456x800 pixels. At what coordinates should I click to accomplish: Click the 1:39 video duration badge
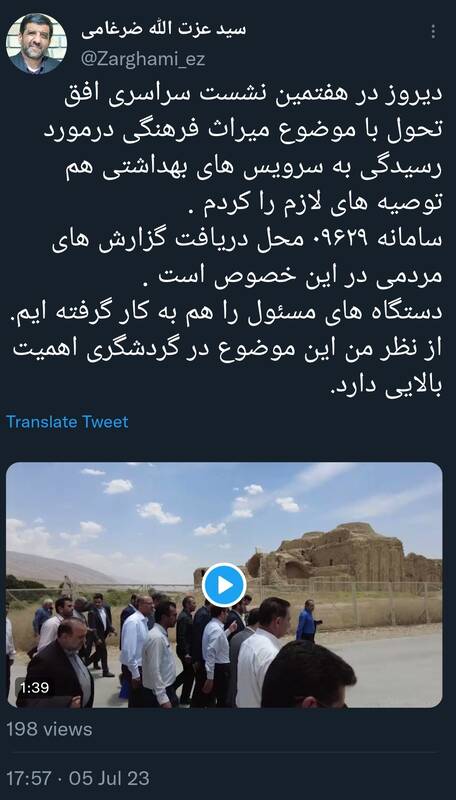[34, 687]
